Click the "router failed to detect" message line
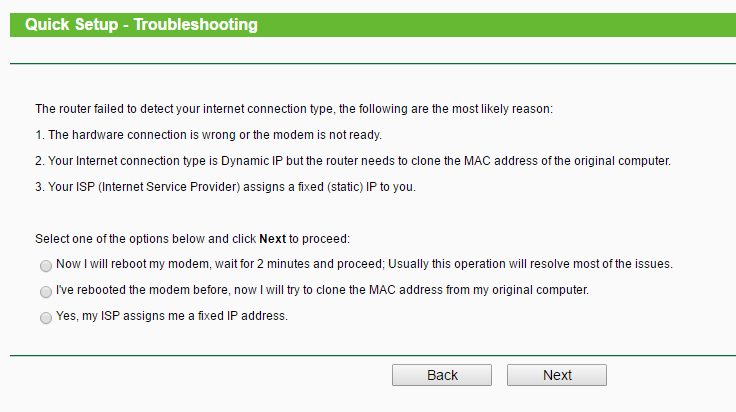Image resolution: width=736 pixels, height=412 pixels. (x=293, y=108)
